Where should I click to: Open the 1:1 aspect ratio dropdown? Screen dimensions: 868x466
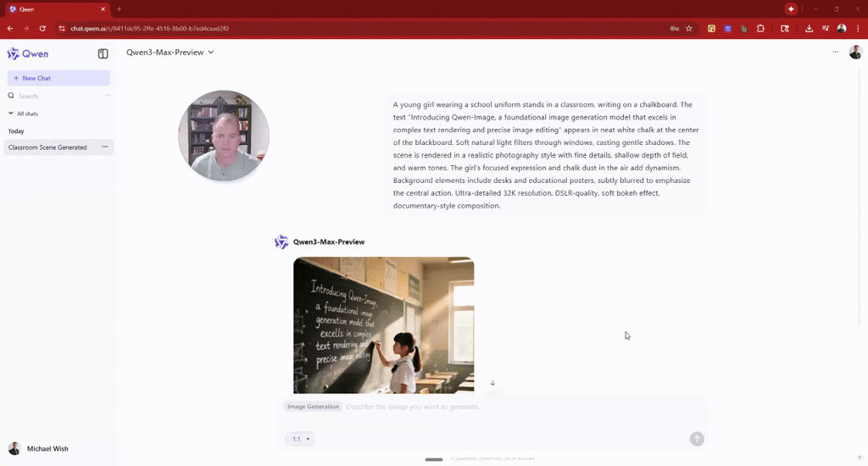pyautogui.click(x=300, y=439)
